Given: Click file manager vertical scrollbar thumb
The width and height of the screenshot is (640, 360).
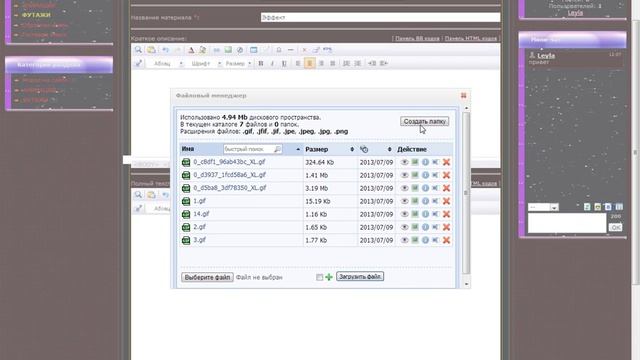Looking at the screenshot, I should coord(466,192).
